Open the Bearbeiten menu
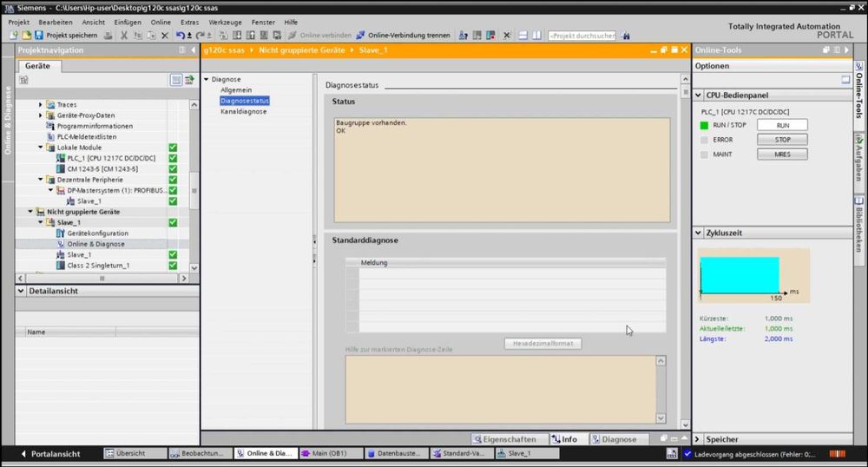868x467 pixels. pos(56,22)
